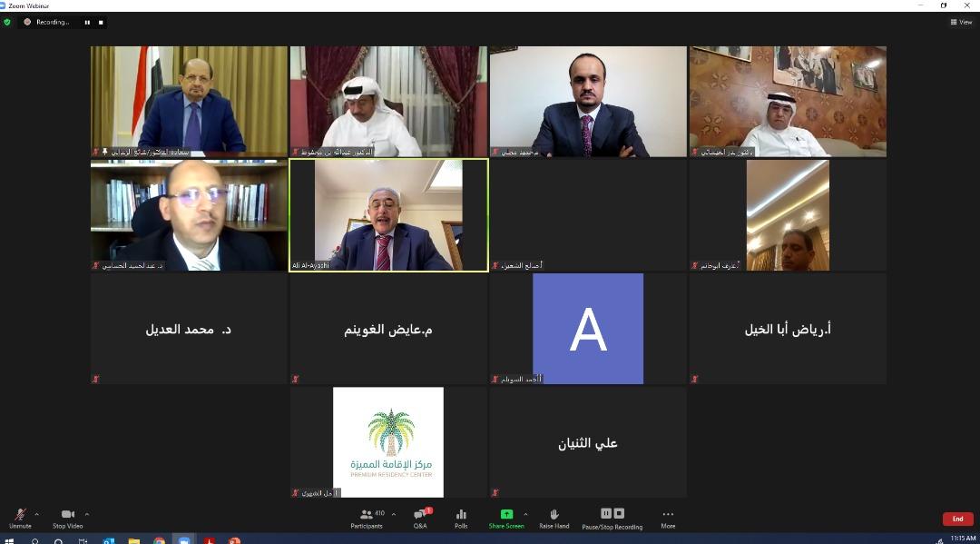Viewport: 980px width, 544px height.
Task: Expand the Participants options chevron
Action: tap(394, 515)
